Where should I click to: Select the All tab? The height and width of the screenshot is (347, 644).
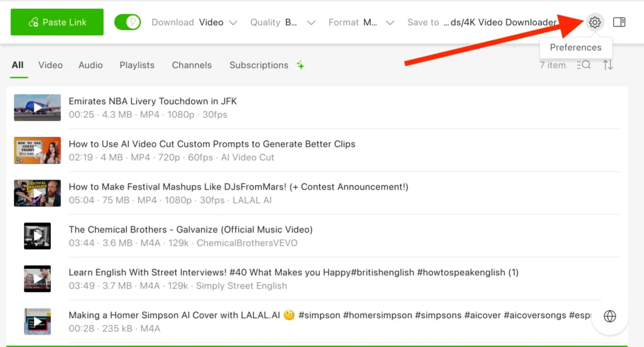pos(18,65)
